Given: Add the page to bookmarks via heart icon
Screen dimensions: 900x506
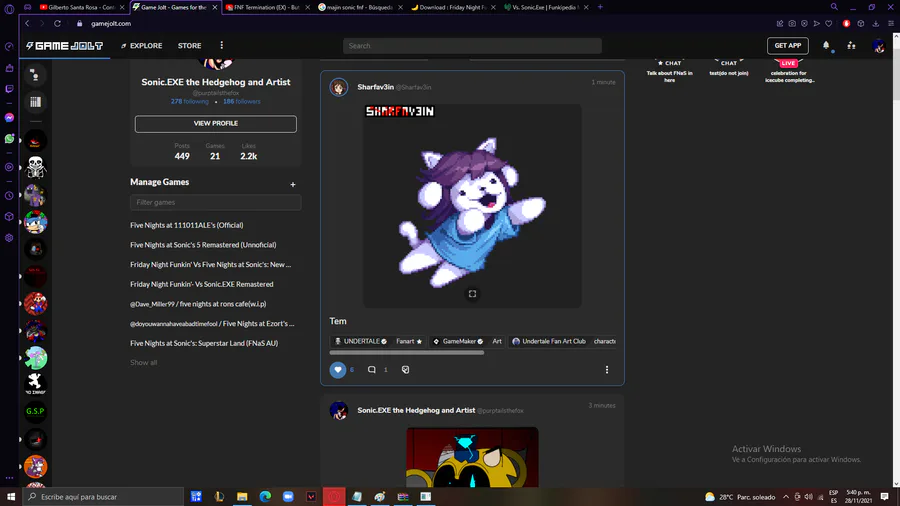Looking at the screenshot, I should click(829, 24).
